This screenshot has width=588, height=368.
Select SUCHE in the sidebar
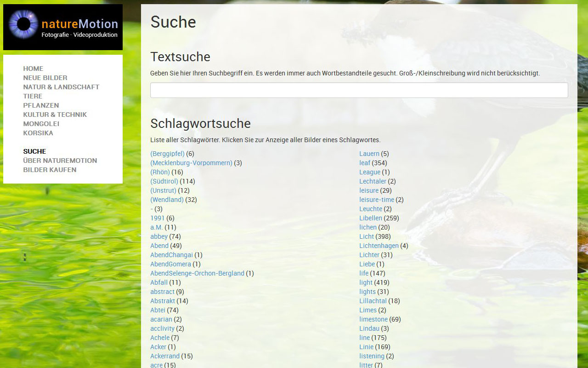[34, 151]
